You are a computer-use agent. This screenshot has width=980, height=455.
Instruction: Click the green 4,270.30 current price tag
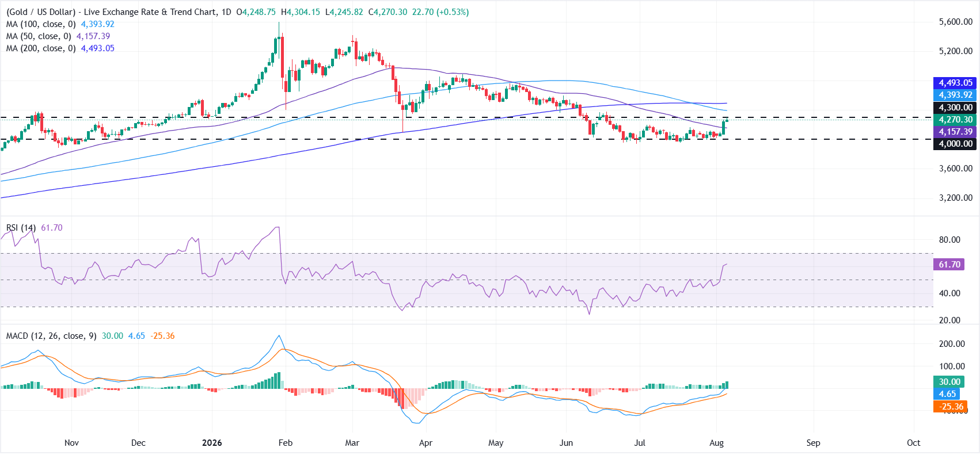(x=955, y=120)
